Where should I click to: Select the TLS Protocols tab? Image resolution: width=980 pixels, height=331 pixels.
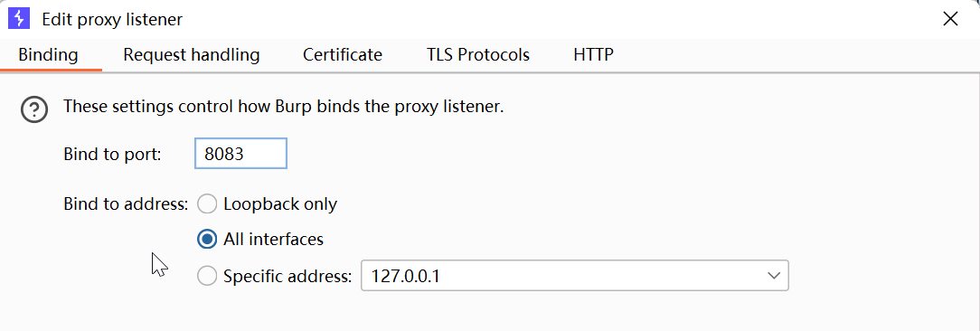tap(478, 55)
